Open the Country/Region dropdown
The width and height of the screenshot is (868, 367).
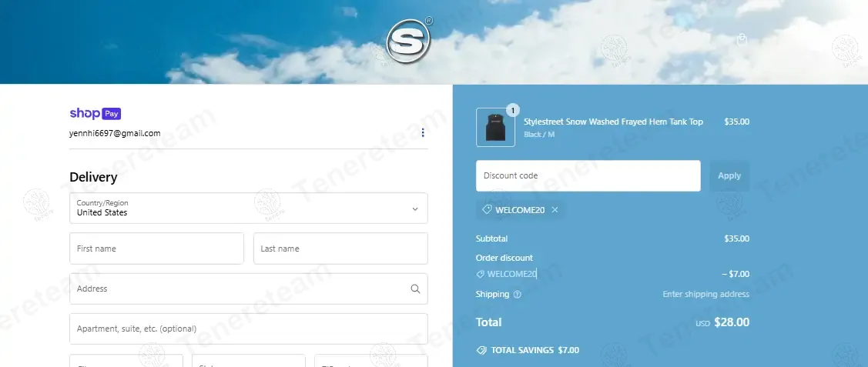[x=249, y=209]
